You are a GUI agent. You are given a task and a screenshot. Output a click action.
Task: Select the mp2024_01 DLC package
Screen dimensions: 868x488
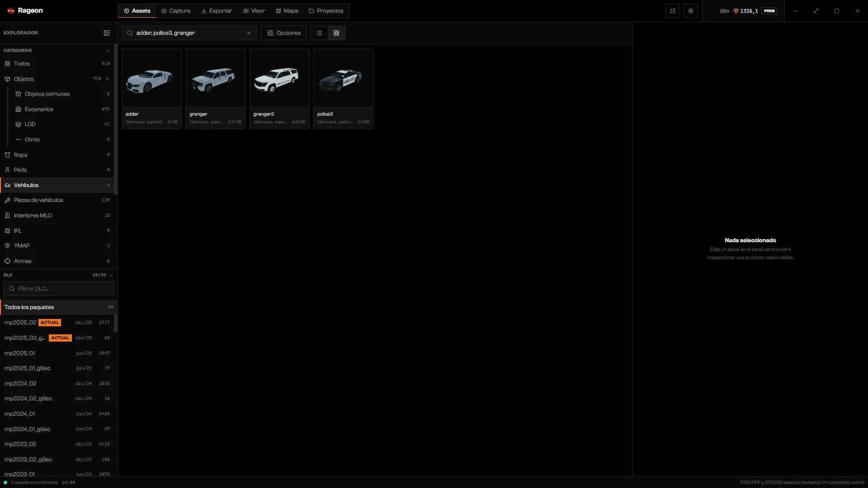click(x=57, y=414)
